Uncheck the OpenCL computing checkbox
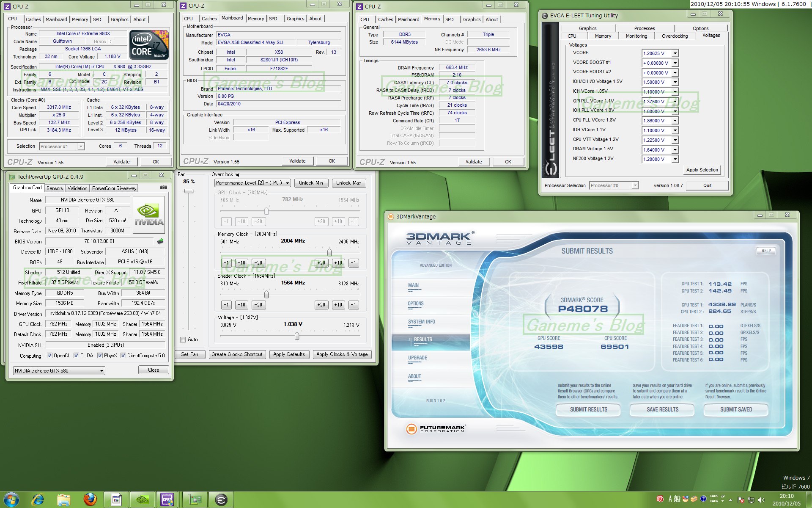 [x=49, y=356]
